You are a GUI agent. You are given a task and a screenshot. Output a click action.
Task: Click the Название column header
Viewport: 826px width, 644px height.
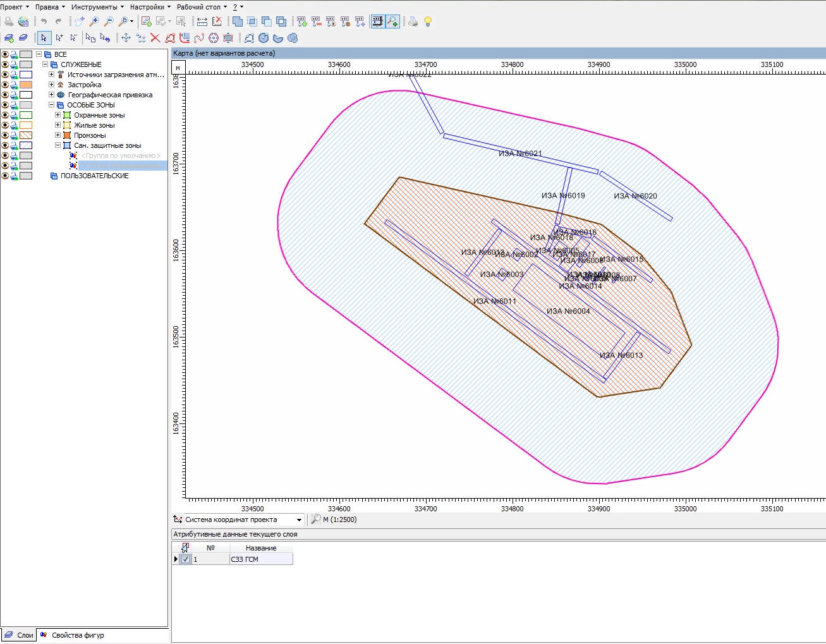coord(260,548)
